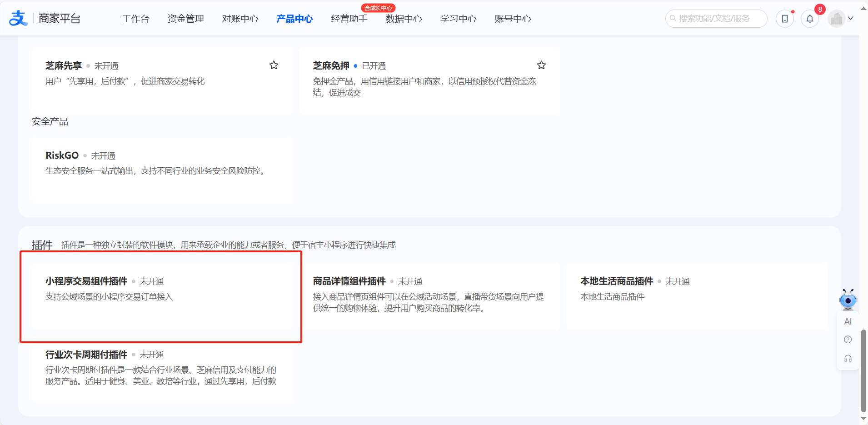Click the 插件 section heading
868x425 pixels.
42,245
